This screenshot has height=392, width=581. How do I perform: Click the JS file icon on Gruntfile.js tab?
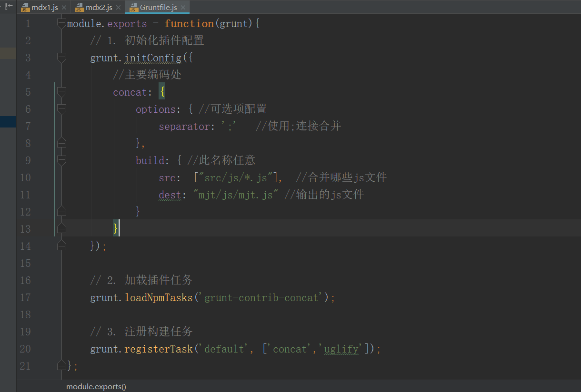pos(134,8)
